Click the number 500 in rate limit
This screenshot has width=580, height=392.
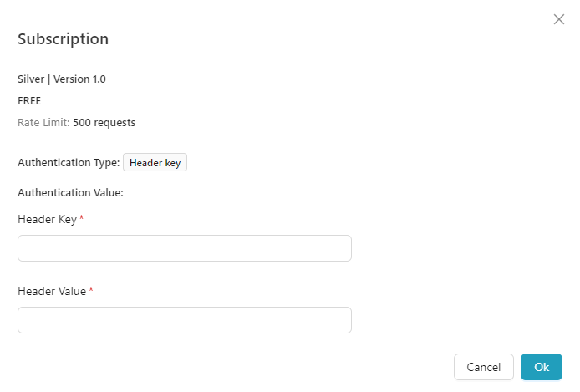click(x=82, y=123)
